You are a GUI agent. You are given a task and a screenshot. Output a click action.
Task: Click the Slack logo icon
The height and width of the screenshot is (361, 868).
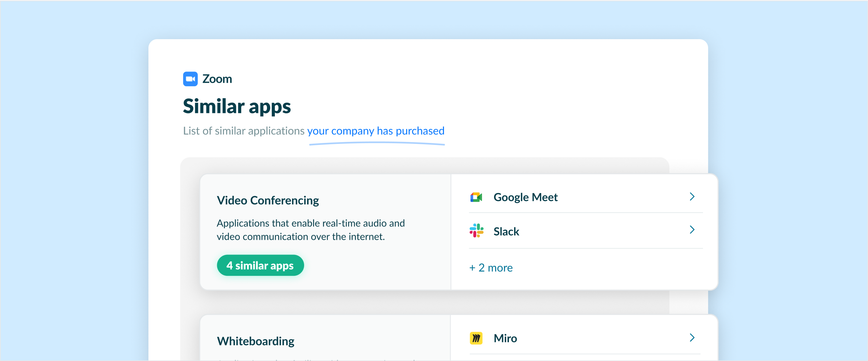(476, 230)
